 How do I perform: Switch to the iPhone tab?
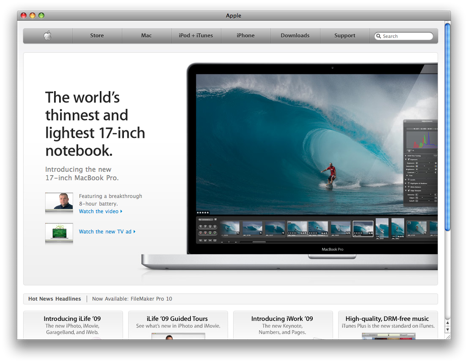pyautogui.click(x=246, y=35)
